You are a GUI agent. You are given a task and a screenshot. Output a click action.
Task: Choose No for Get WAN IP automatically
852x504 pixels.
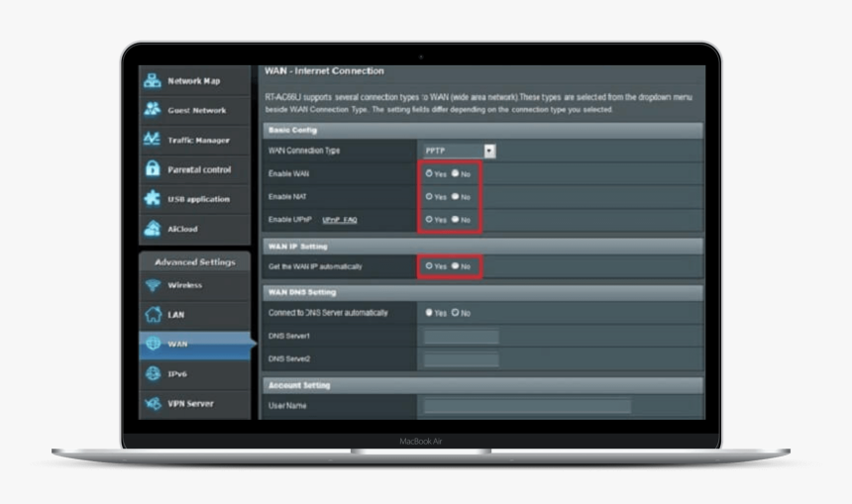coord(455,265)
